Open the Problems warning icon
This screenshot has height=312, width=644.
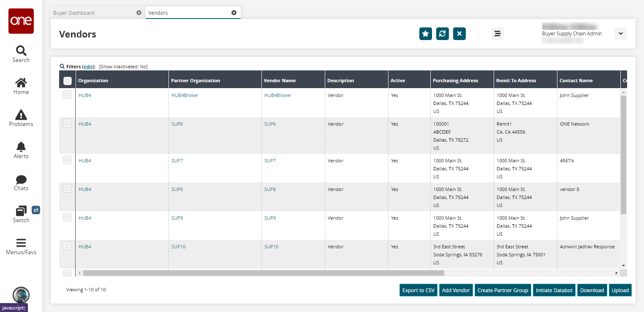pos(21,115)
